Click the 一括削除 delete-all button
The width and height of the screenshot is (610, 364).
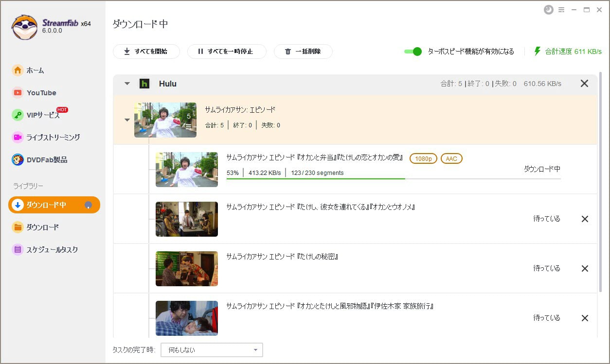tap(303, 52)
